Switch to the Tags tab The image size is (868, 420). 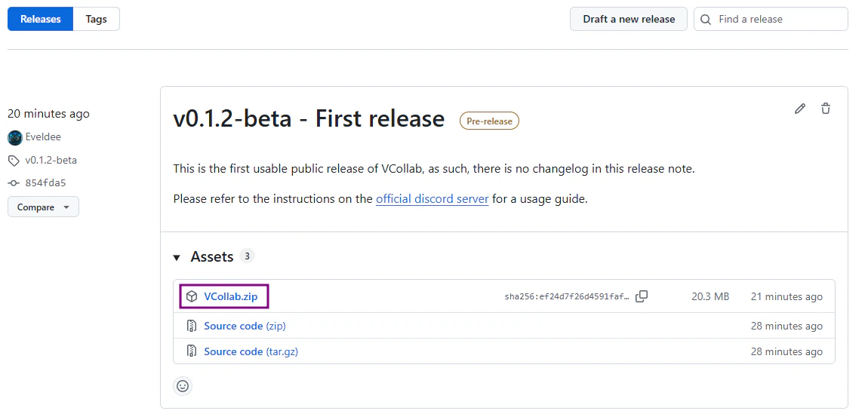pos(96,19)
